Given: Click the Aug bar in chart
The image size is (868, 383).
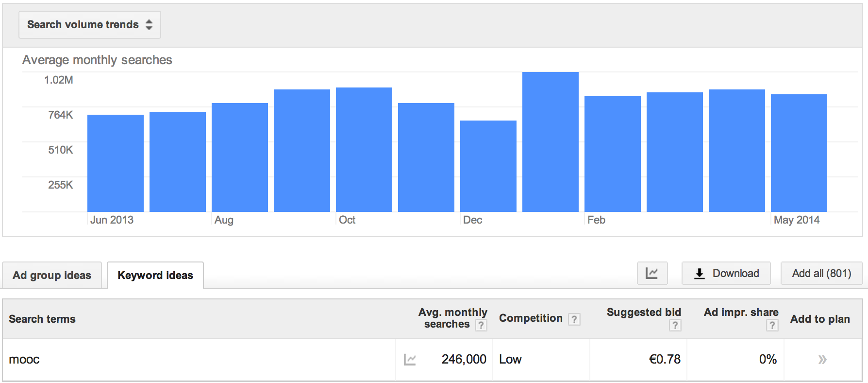Looking at the screenshot, I should pos(240,157).
